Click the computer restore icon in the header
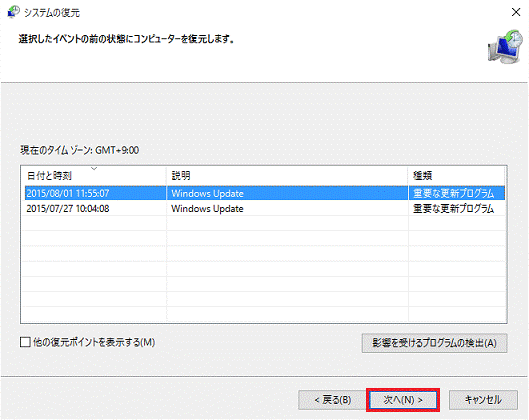 tap(505, 47)
